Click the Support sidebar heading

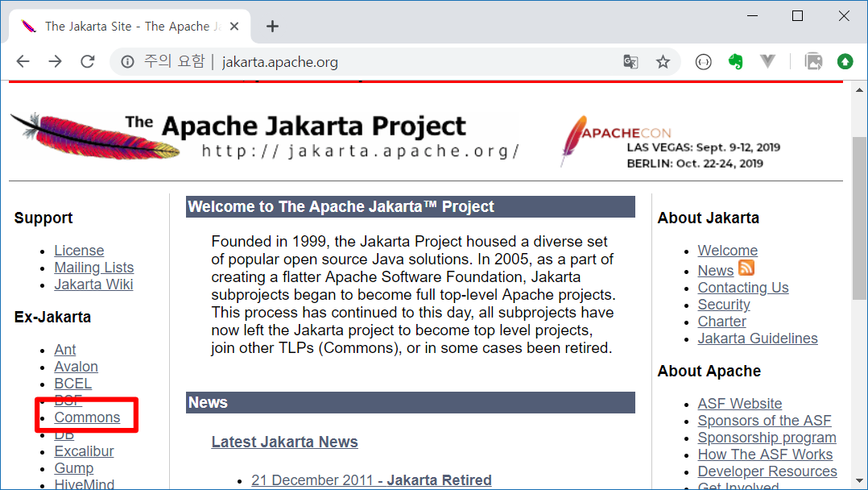click(43, 218)
